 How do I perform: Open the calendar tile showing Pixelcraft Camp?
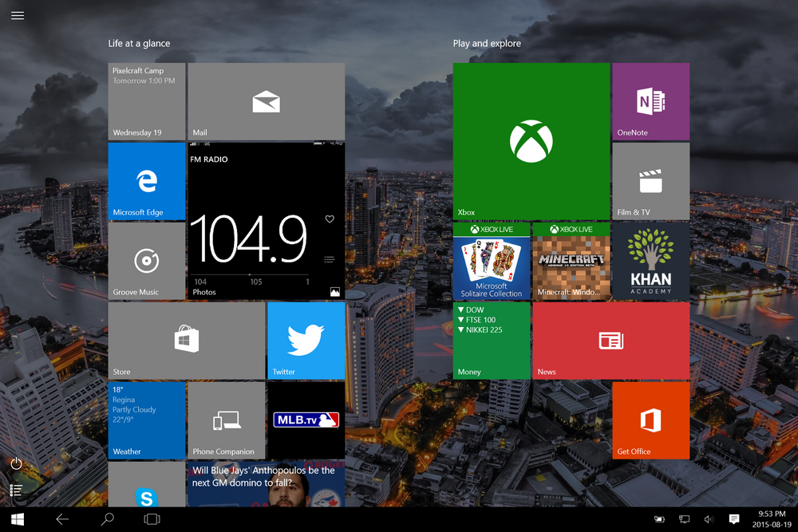pyautogui.click(x=147, y=102)
